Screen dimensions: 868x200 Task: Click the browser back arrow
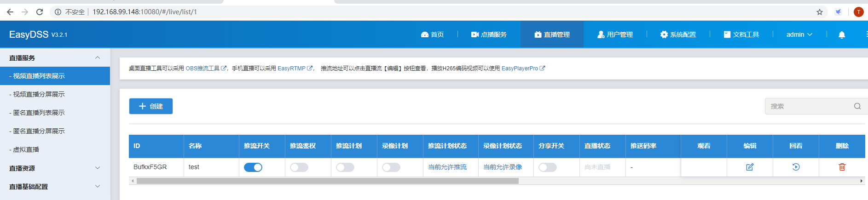(10, 12)
